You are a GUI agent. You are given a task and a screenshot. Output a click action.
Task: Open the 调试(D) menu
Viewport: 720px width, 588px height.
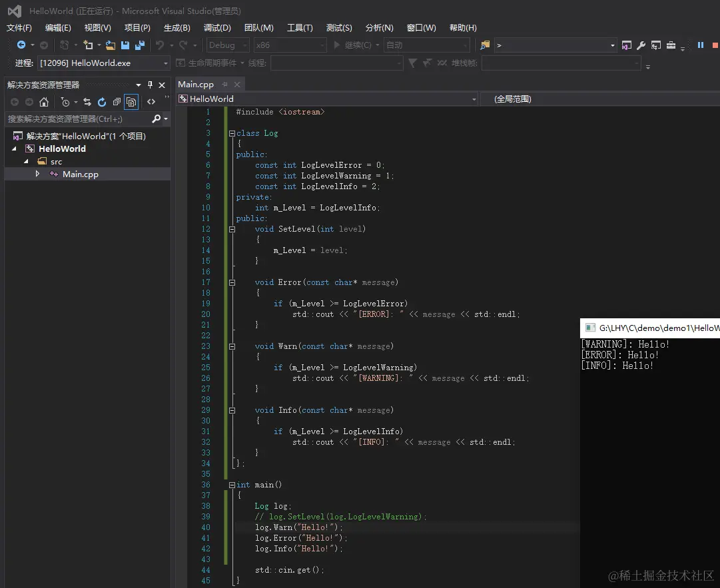(217, 28)
